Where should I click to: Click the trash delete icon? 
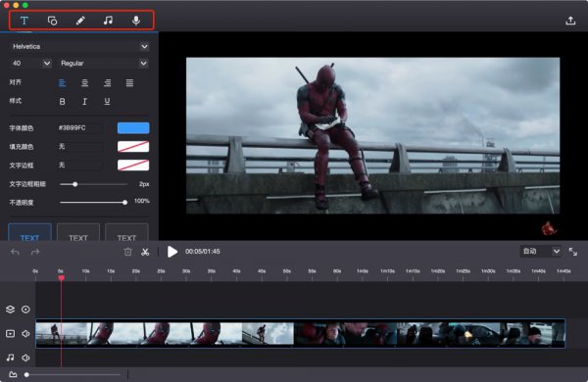click(127, 252)
